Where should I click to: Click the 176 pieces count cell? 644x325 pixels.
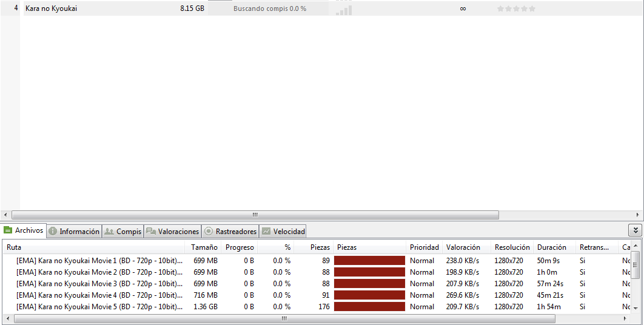pos(324,307)
